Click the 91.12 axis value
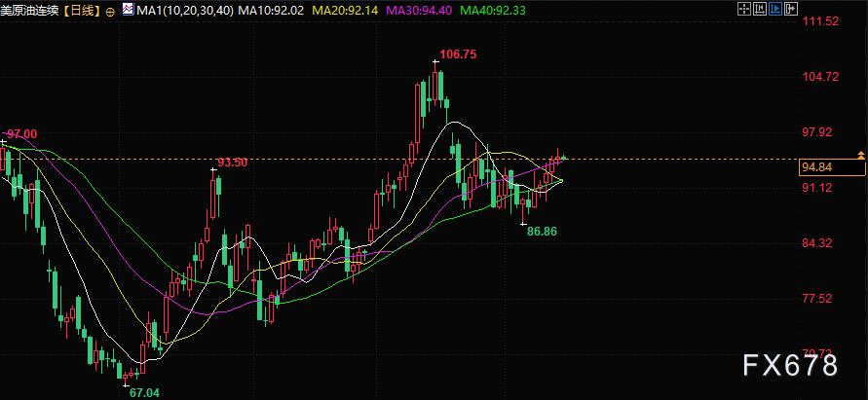 click(x=817, y=188)
